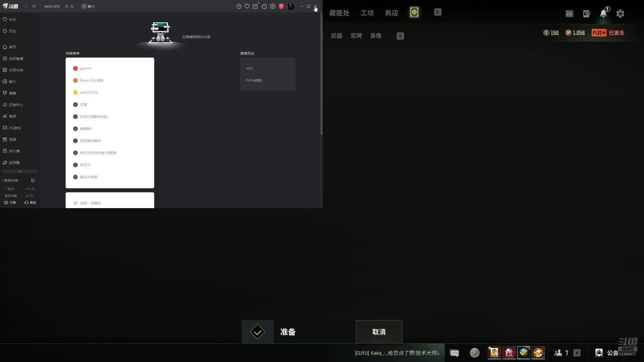Click the 取消 cancel button
The image size is (644, 362).
379,332
